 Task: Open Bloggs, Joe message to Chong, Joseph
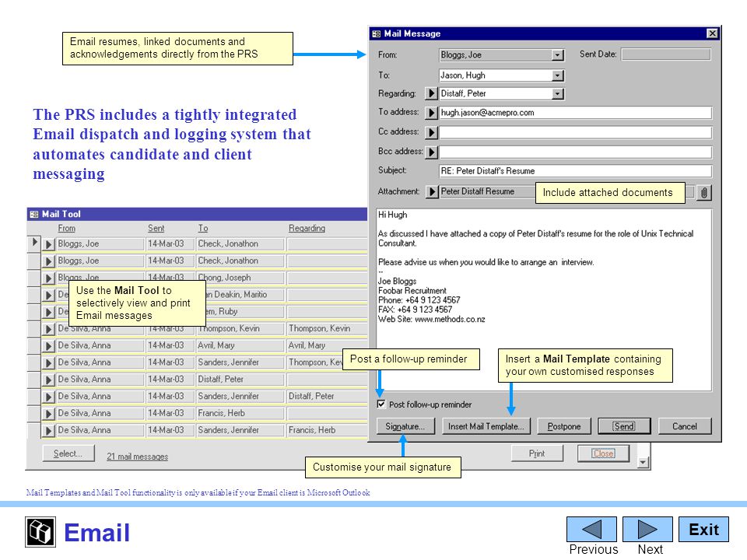48,278
